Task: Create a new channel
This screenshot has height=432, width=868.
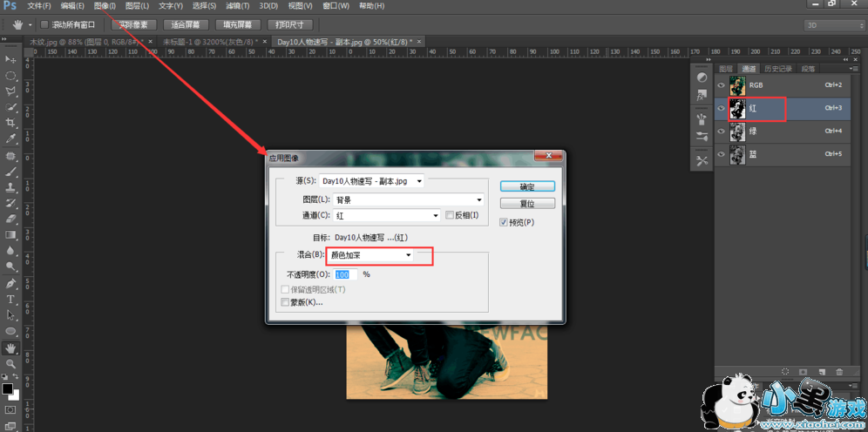Action: [822, 372]
